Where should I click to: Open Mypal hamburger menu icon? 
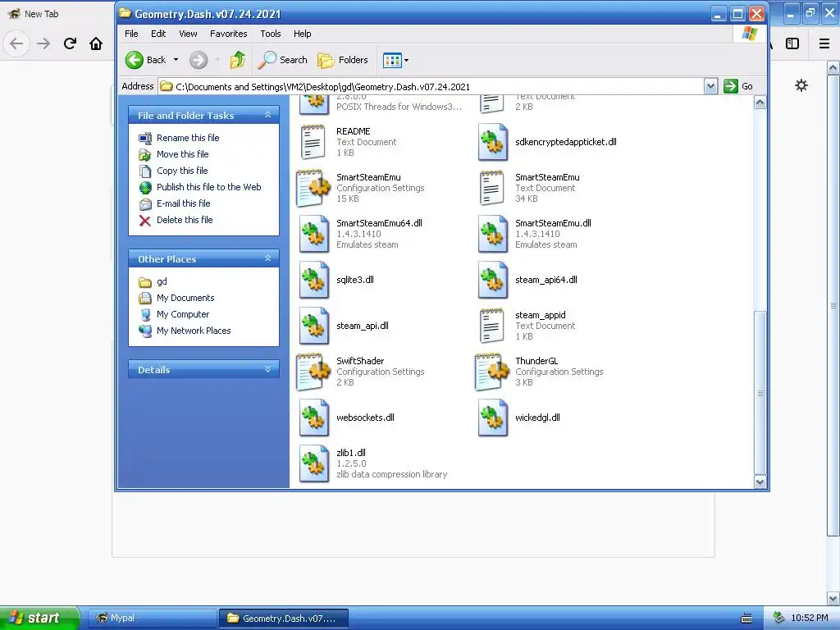pyautogui.click(x=824, y=43)
